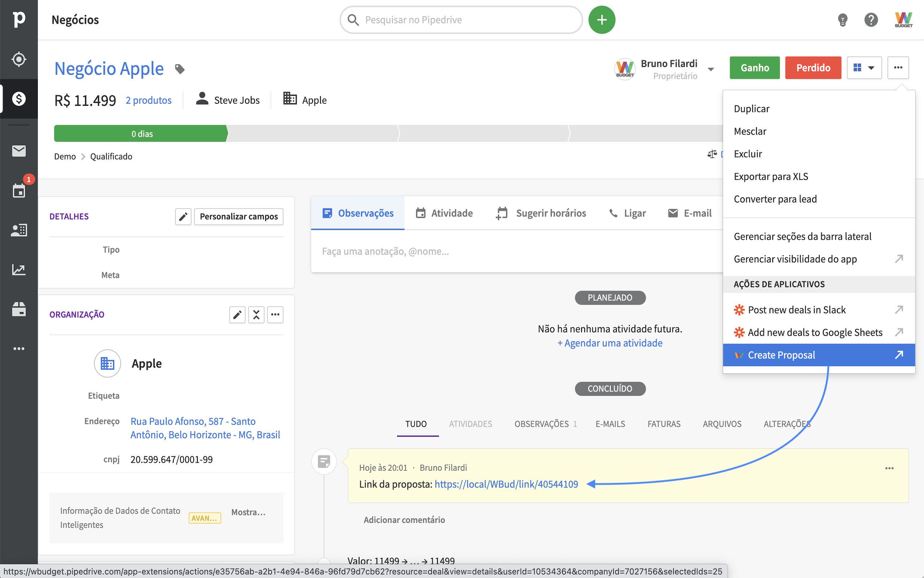Open Mail envelope icon in sidebar

19,151
